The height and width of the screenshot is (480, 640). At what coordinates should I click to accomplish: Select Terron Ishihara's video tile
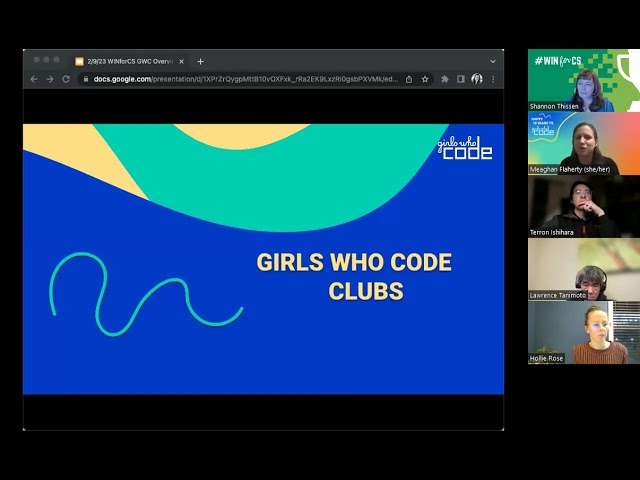pos(584,207)
